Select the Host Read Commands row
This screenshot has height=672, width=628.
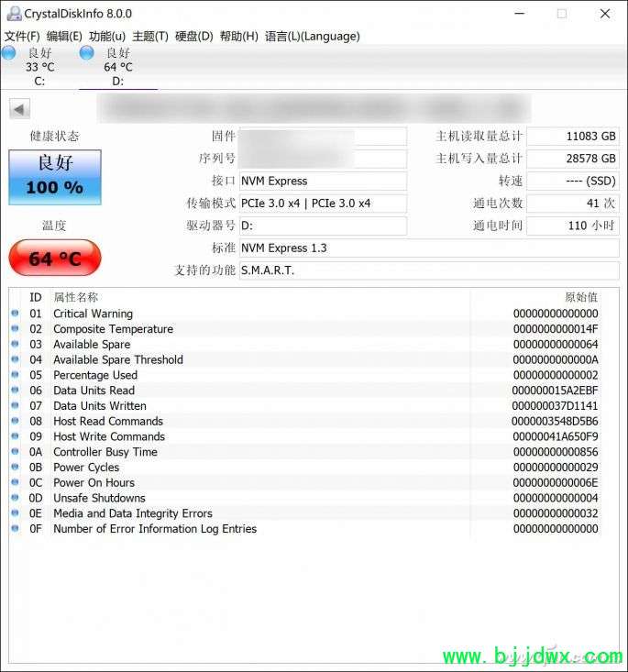304,422
